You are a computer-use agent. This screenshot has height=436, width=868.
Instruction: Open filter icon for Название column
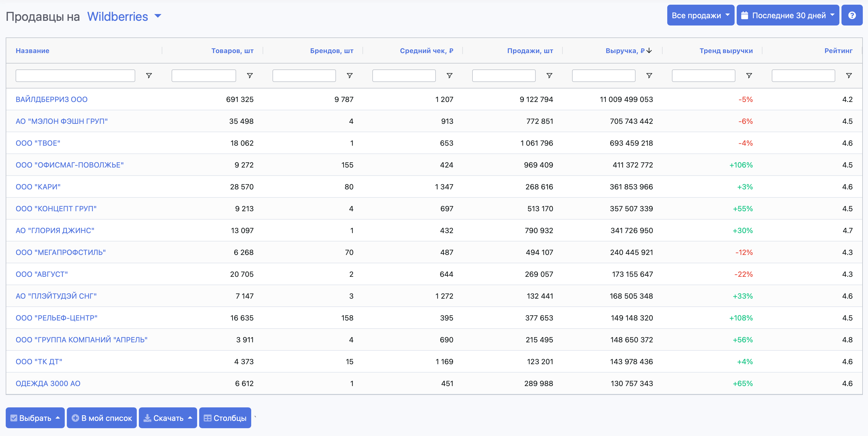coord(149,75)
